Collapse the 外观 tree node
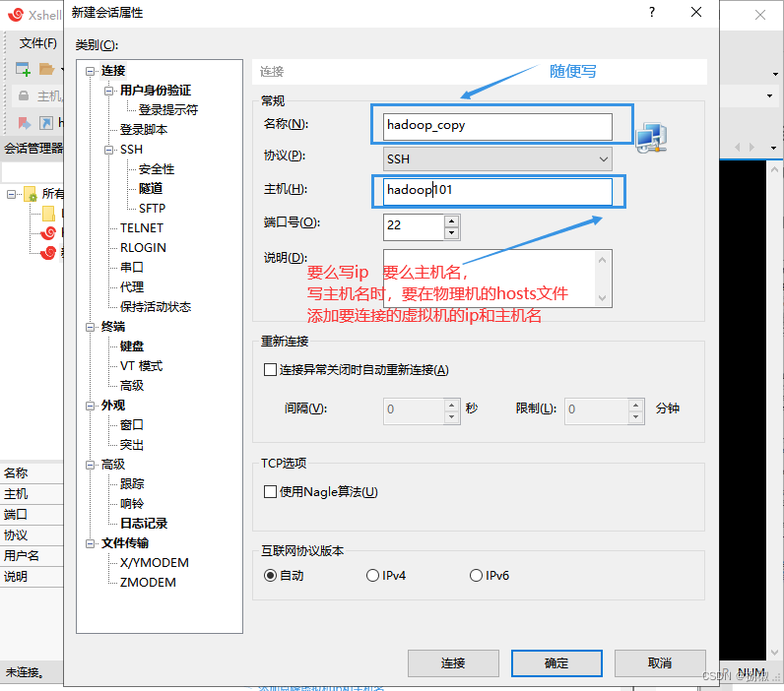The height and width of the screenshot is (691, 784). 90,406
